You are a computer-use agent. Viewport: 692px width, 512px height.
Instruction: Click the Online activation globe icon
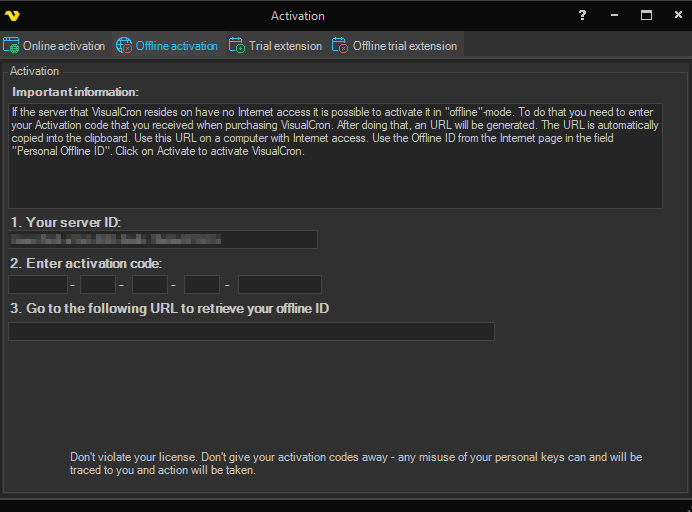(12, 46)
